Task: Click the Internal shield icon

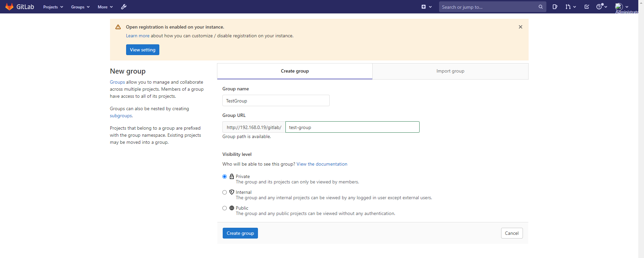Action: coord(232,192)
